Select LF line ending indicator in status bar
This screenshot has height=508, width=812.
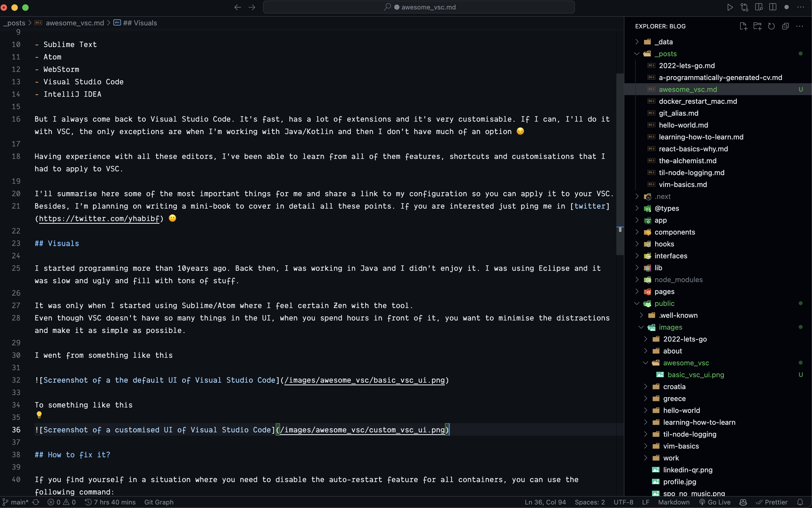[x=646, y=502]
